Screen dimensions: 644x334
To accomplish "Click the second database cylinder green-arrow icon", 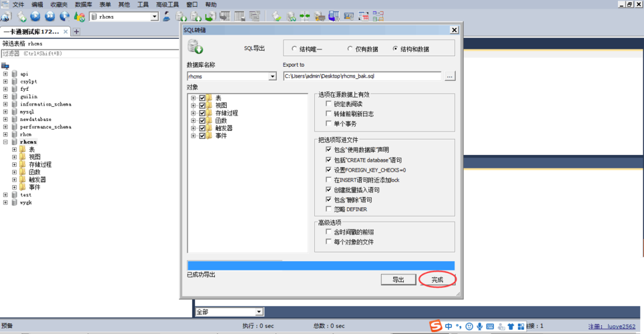I will point(196,17).
